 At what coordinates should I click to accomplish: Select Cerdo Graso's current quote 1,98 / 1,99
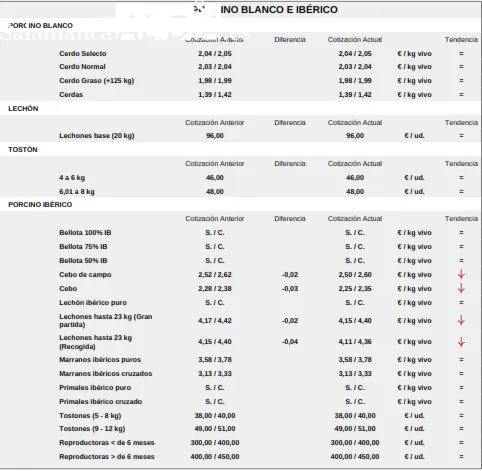(x=355, y=81)
